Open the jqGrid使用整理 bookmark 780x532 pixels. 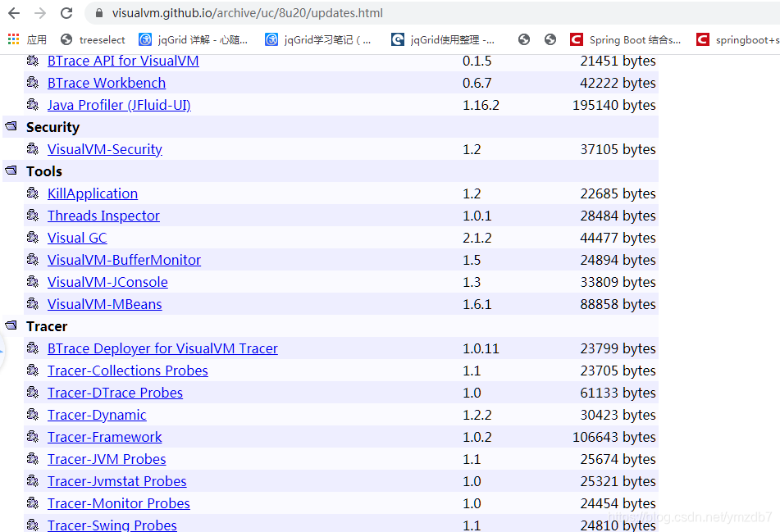[x=443, y=40]
